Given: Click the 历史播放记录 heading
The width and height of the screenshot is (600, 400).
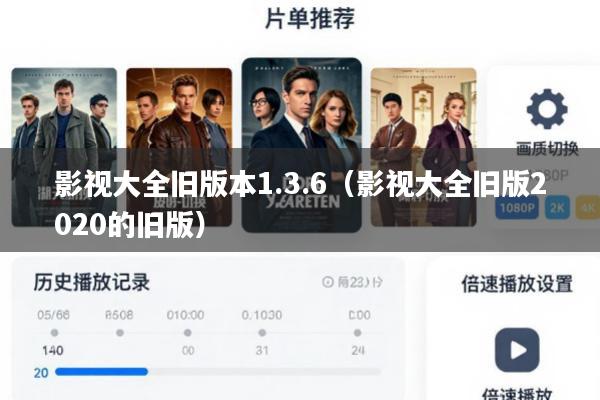Looking at the screenshot, I should [91, 282].
